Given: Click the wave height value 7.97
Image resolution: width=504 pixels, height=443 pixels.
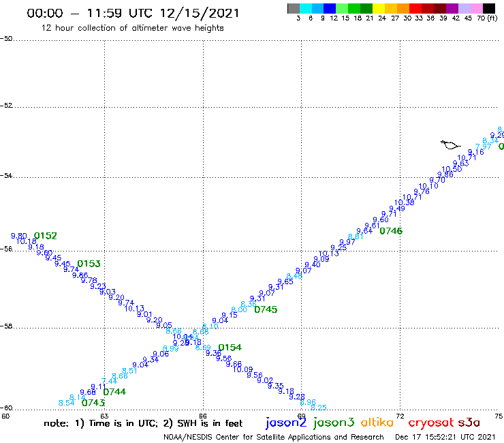Looking at the screenshot, I should tap(483, 147).
